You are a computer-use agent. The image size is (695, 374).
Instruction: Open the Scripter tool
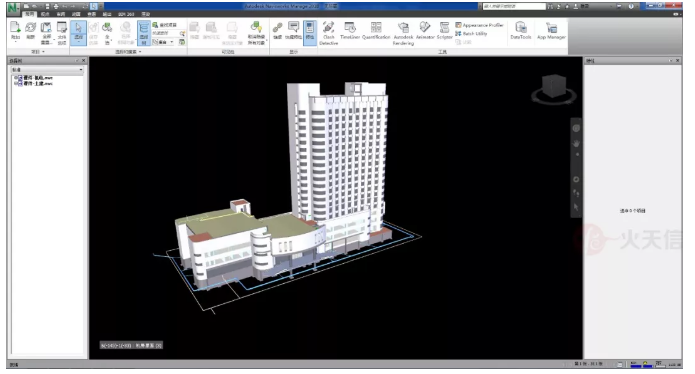(445, 31)
